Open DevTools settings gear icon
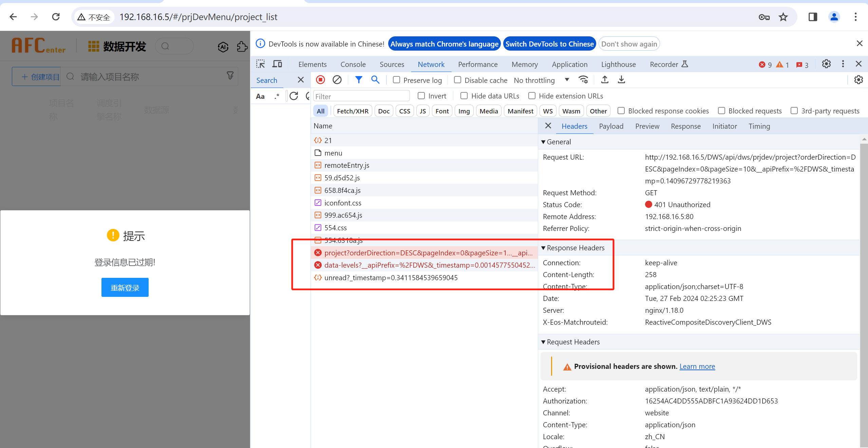 point(826,64)
